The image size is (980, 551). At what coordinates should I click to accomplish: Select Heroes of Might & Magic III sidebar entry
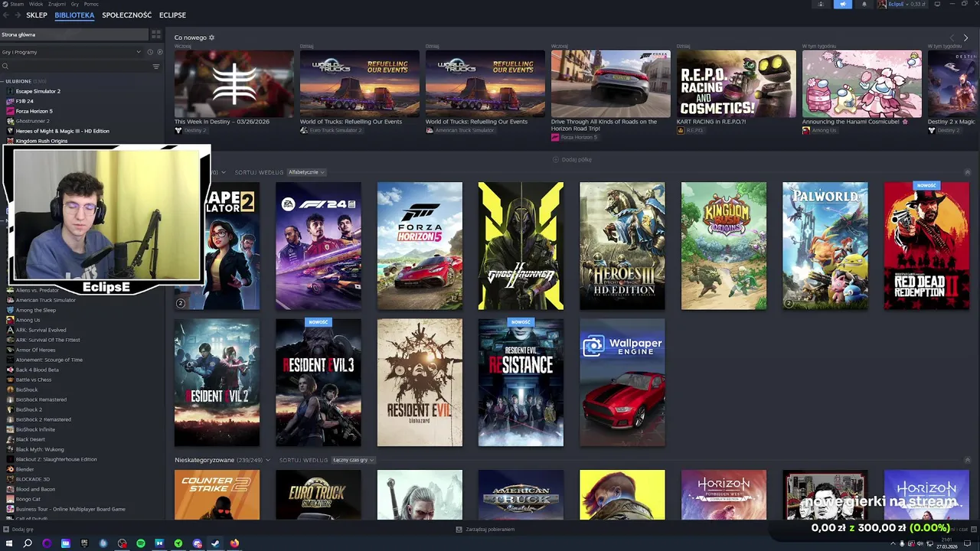[x=62, y=131]
